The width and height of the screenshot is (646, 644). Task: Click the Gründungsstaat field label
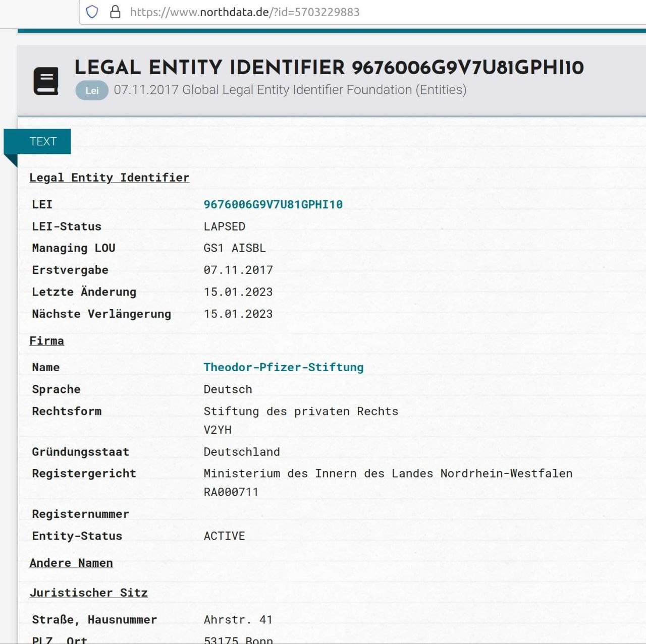(x=81, y=452)
